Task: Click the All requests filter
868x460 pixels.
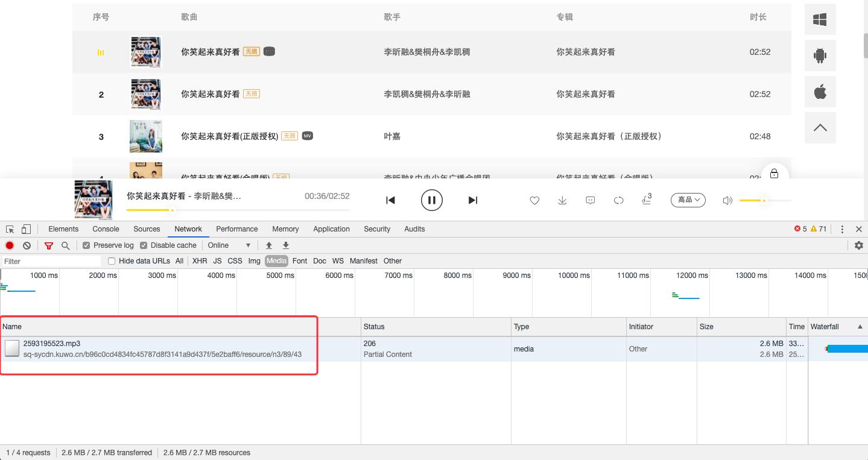Action: point(179,260)
